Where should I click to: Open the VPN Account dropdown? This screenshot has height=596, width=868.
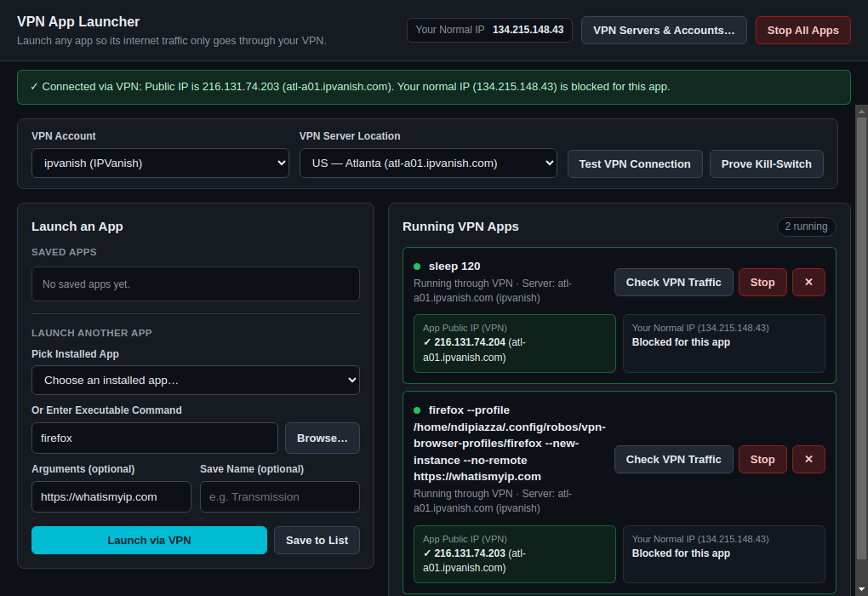[x=160, y=163]
